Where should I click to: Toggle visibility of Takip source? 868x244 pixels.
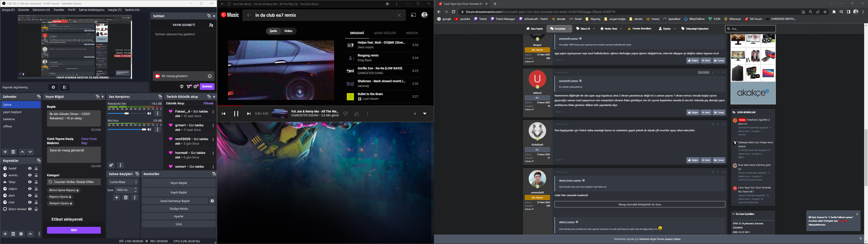30,182
